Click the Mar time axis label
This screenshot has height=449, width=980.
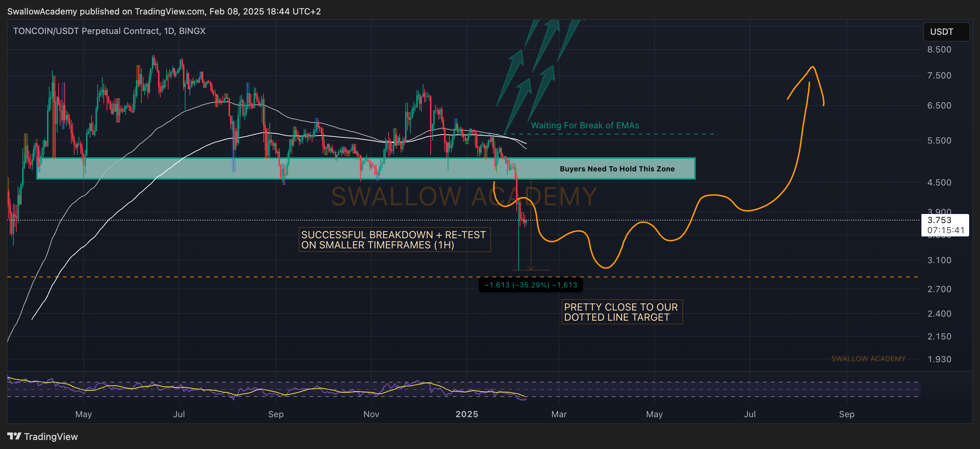click(559, 414)
